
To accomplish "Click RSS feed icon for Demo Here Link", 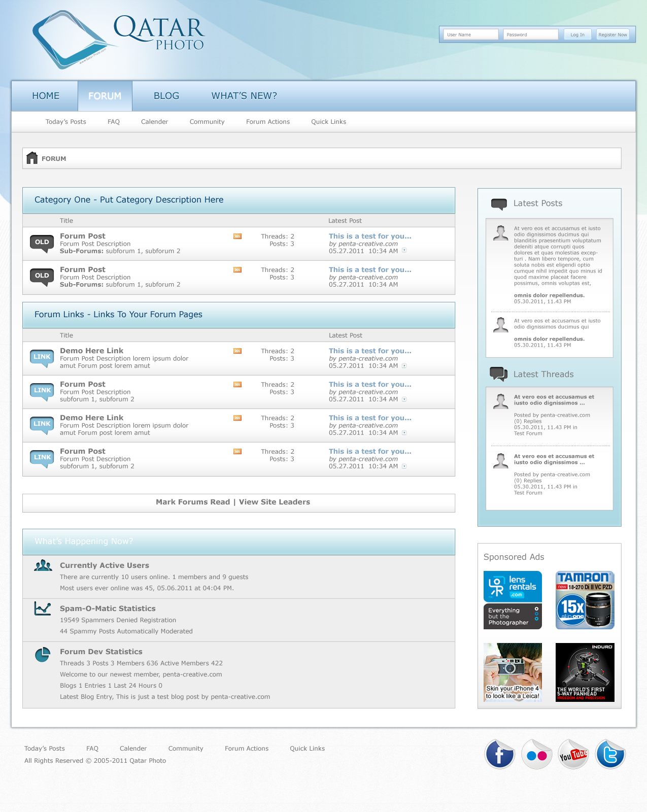I will (237, 351).
